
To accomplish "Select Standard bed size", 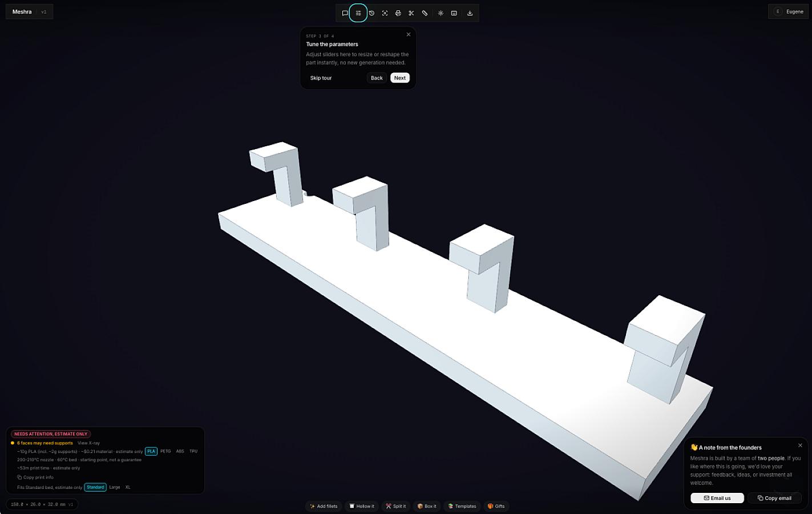I will pyautogui.click(x=95, y=487).
